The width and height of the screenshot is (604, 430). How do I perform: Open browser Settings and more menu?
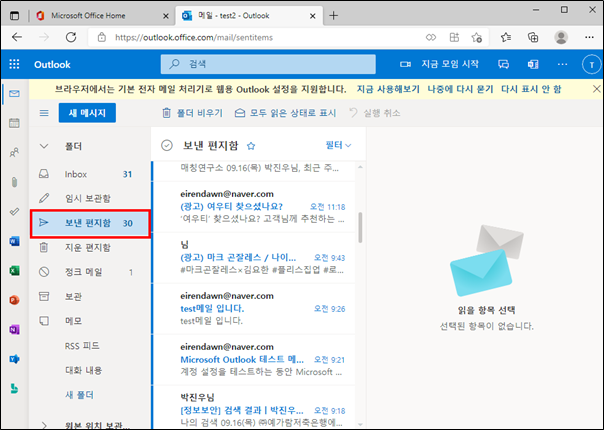coord(589,37)
